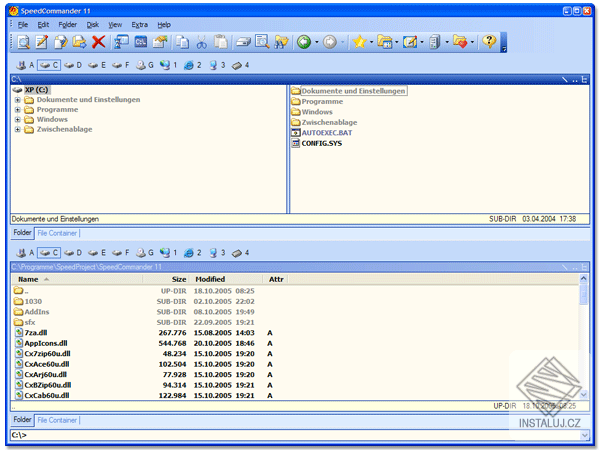Viewport: 600px width, 450px height.
Task: Open the Help menu
Action: pyautogui.click(x=164, y=25)
